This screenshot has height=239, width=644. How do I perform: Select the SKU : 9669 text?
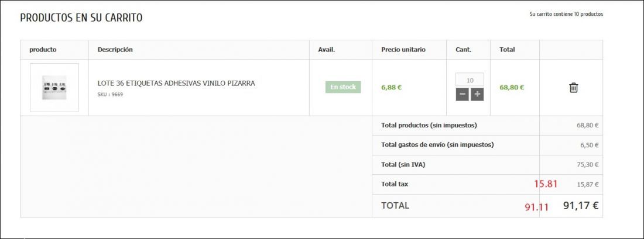click(110, 95)
